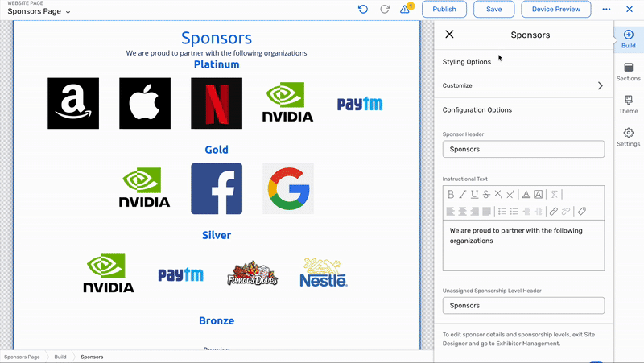Decrease the text indent
644x363 pixels.
pyautogui.click(x=526, y=211)
